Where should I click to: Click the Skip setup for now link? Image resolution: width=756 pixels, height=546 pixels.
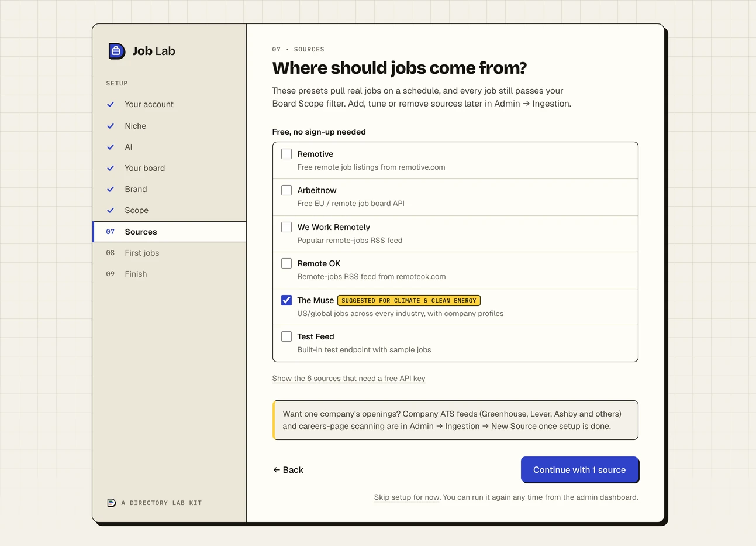pyautogui.click(x=407, y=497)
